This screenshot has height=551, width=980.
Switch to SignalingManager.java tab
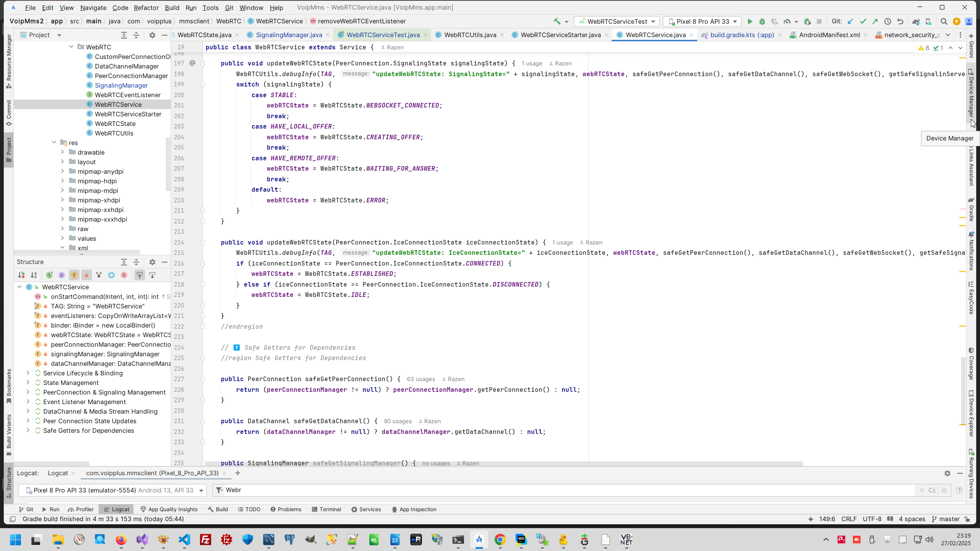(x=289, y=35)
